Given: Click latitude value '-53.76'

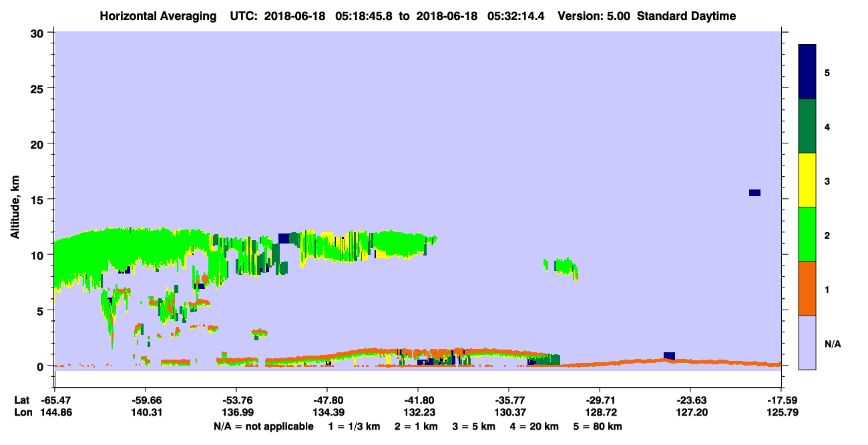Looking at the screenshot, I should click(x=236, y=400).
